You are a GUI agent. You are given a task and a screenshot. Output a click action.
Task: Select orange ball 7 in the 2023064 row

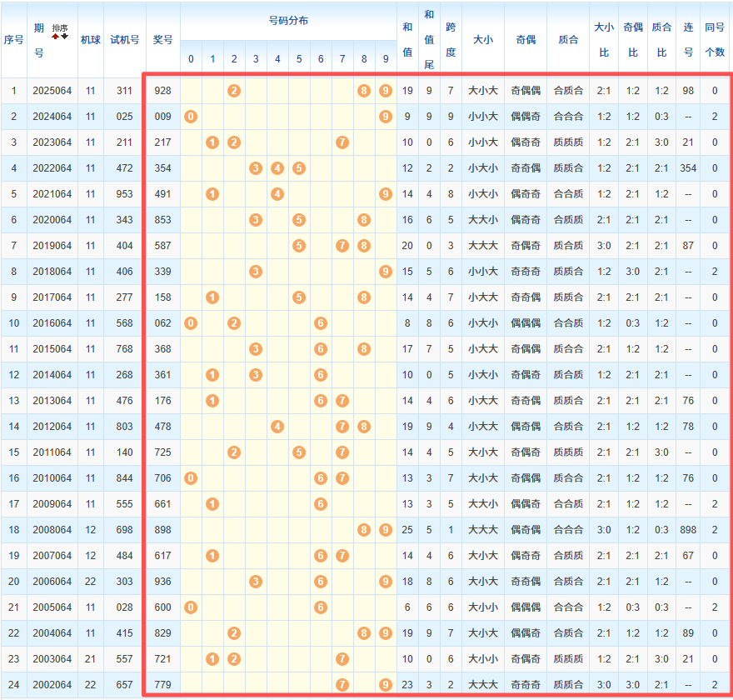[x=342, y=142]
